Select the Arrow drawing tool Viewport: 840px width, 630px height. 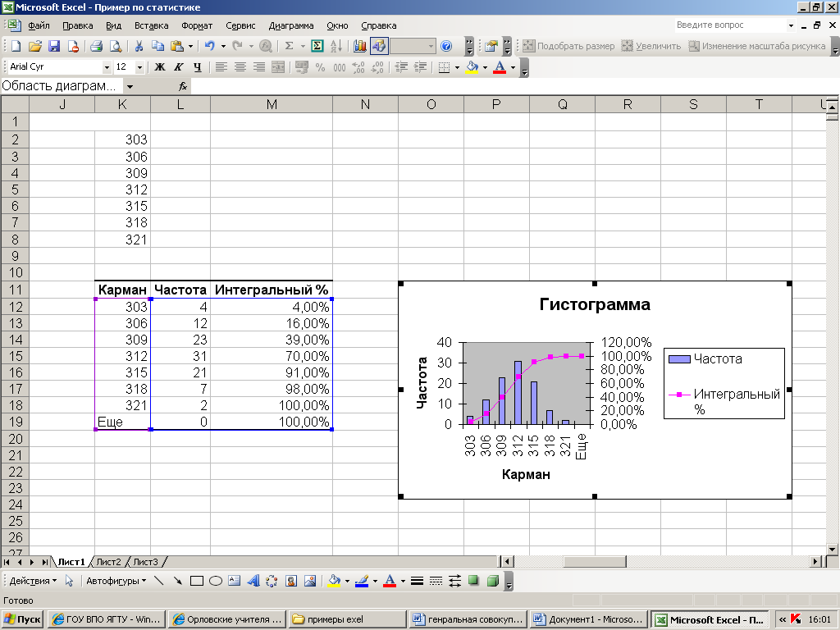point(177,581)
